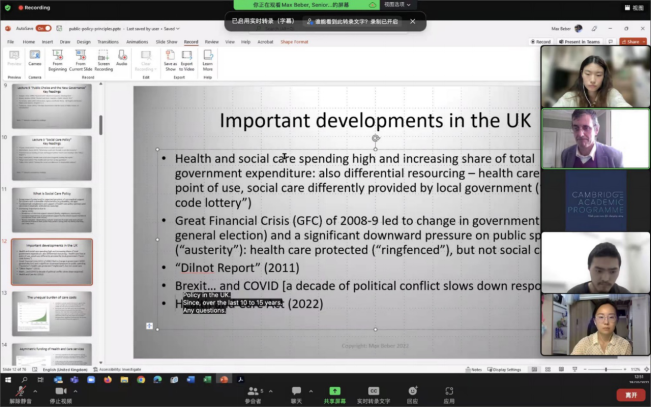Viewport: 652px width, 407px height.
Task: Toggle the AutoSave switch
Action: 43,28
